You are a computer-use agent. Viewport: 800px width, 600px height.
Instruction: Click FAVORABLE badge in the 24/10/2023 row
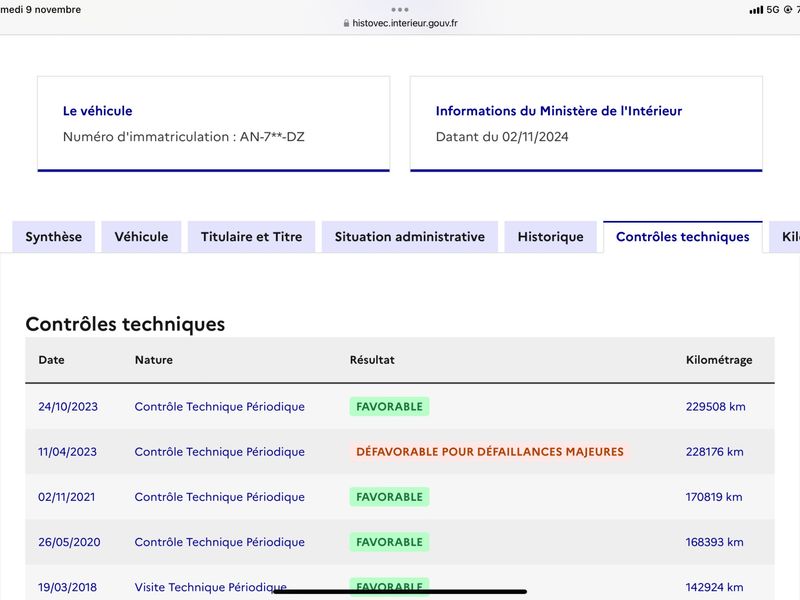(x=389, y=407)
